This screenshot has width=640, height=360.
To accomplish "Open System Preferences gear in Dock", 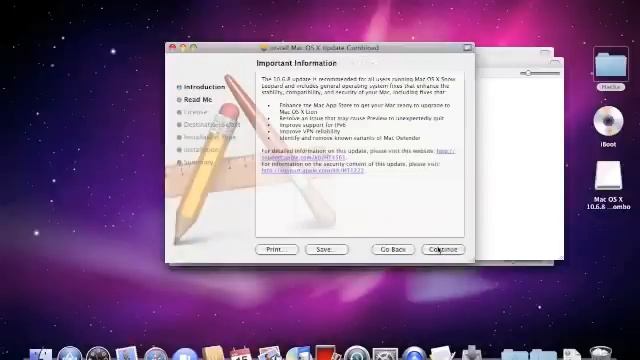I will pyautogui.click(x=384, y=354).
